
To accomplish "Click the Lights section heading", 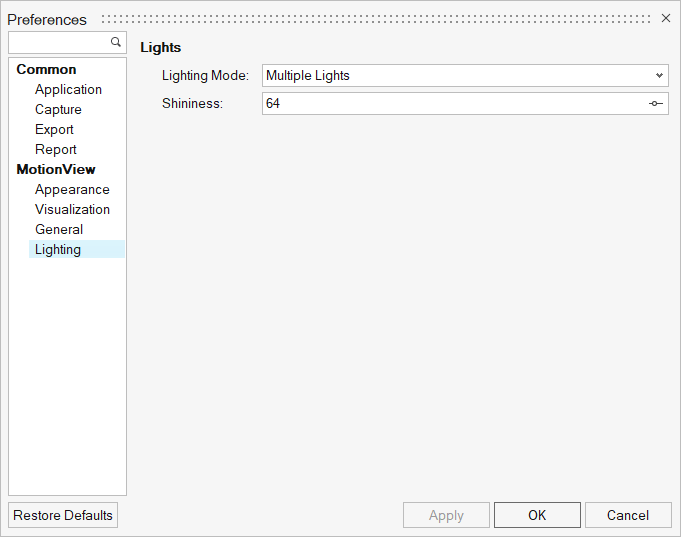I will pos(160,47).
